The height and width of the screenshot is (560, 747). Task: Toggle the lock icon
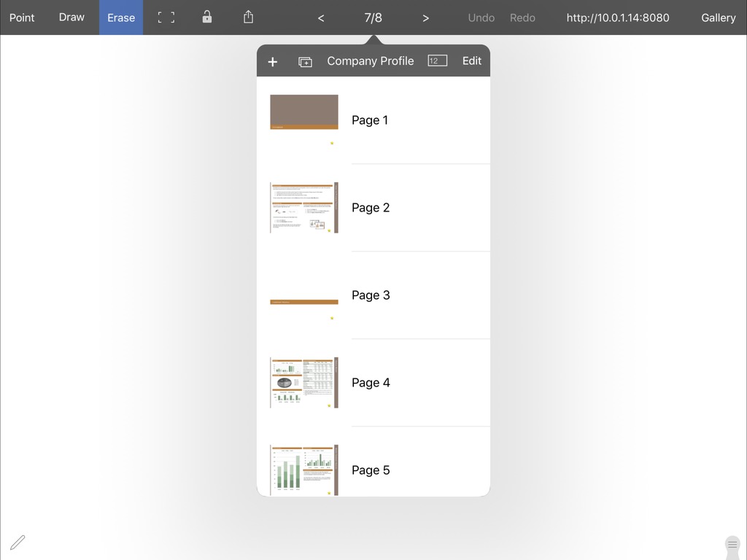click(206, 17)
